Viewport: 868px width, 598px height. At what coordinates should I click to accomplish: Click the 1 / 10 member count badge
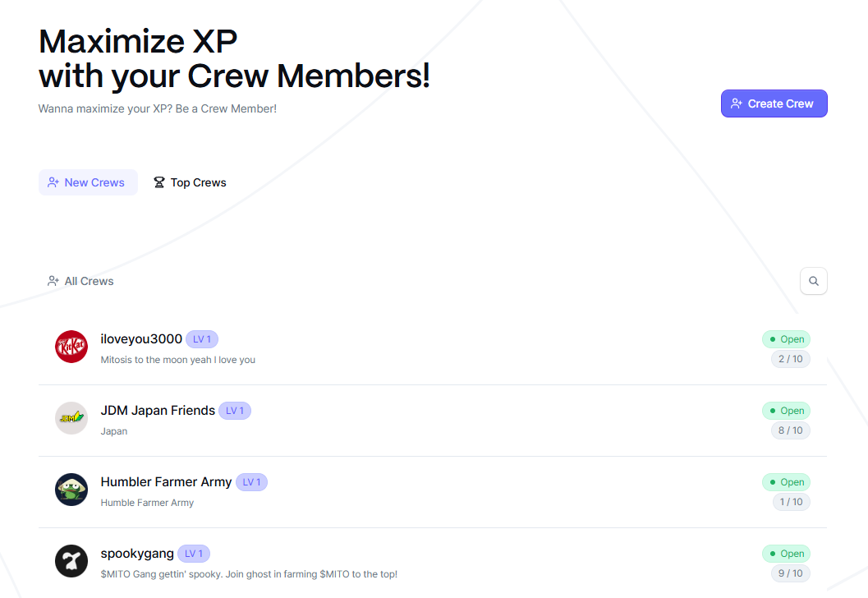pos(791,502)
